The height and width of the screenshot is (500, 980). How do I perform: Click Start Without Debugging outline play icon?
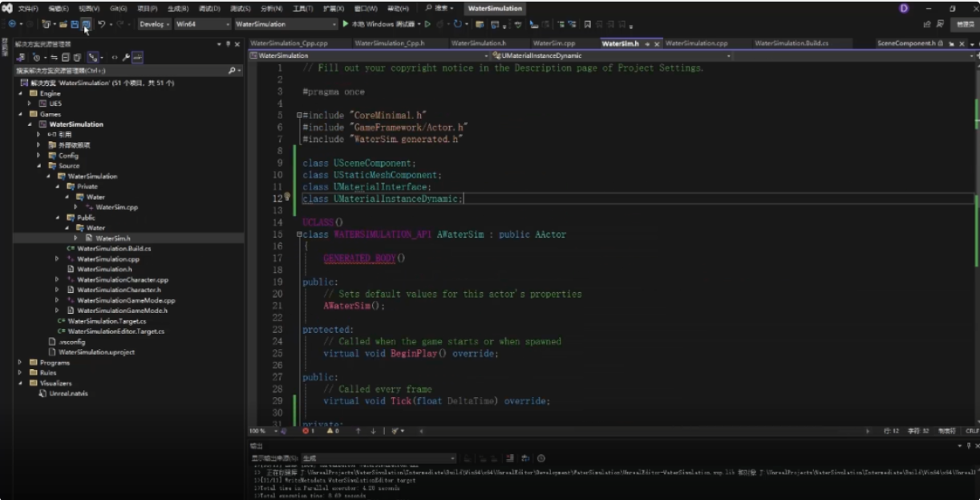[x=428, y=24]
